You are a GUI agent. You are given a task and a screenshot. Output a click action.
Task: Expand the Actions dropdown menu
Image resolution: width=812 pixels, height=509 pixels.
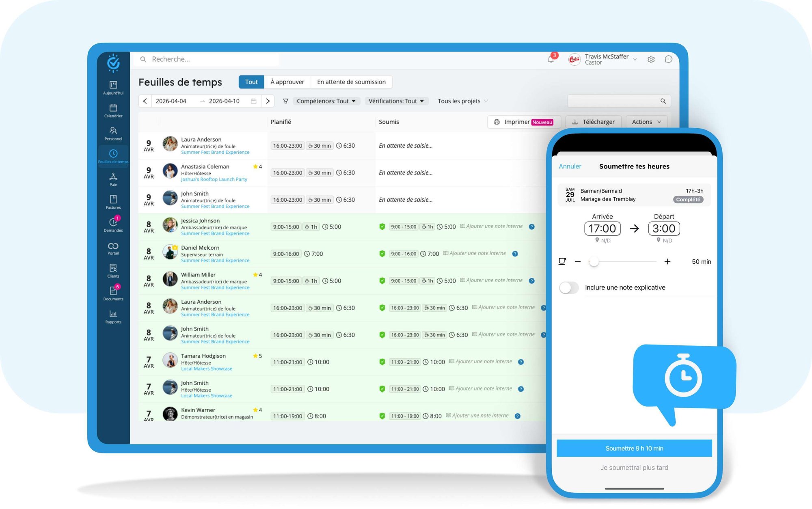click(x=646, y=121)
